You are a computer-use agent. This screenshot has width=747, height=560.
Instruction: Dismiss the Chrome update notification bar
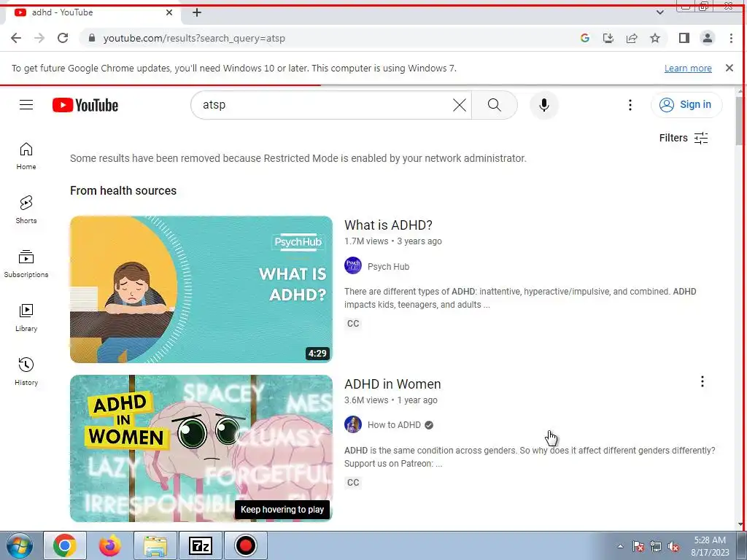729,68
